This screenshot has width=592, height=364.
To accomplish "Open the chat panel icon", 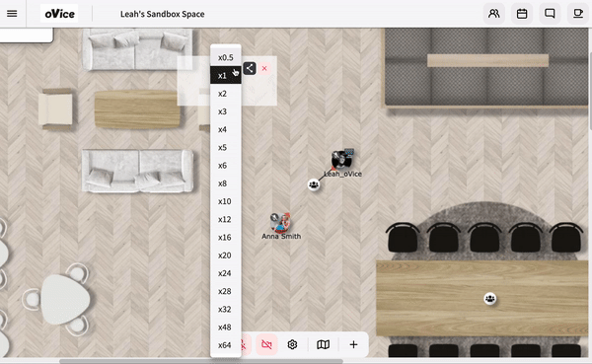I will [550, 14].
